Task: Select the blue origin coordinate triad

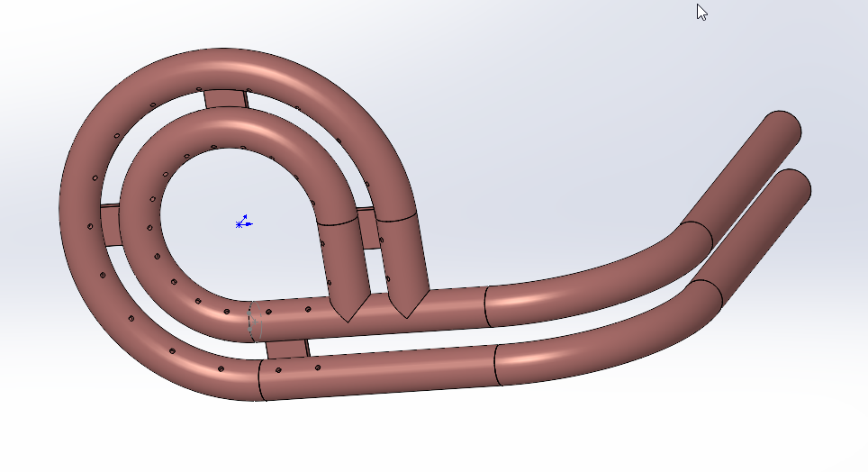Action: (244, 222)
